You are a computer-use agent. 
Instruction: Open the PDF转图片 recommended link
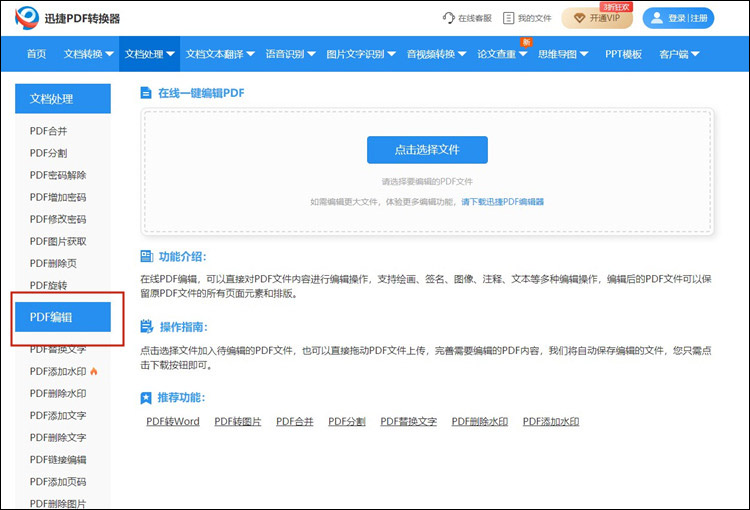pos(238,421)
